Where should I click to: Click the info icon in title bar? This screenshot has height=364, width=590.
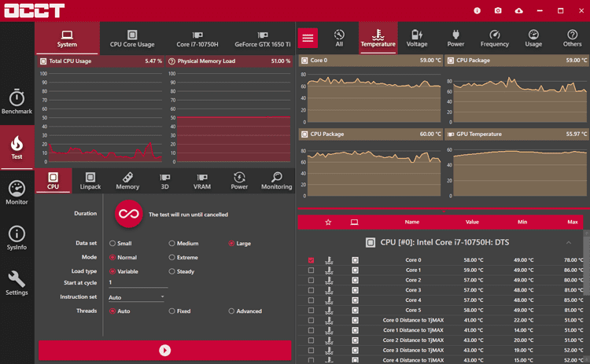(x=478, y=10)
